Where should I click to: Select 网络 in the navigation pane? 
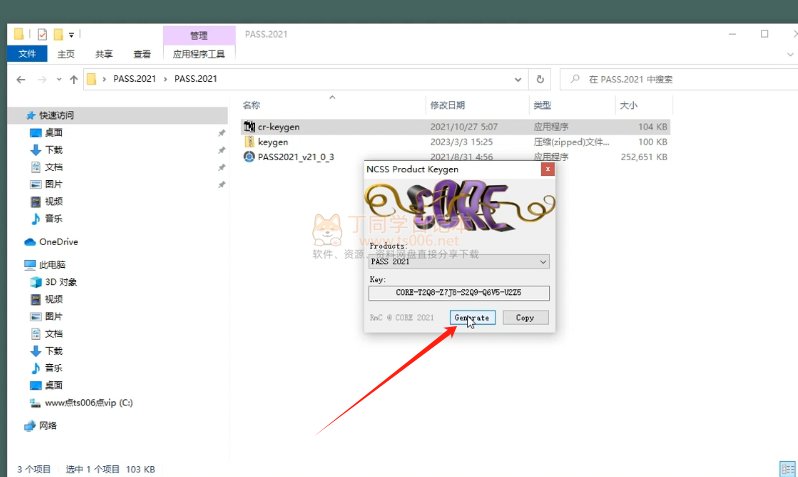(48, 426)
